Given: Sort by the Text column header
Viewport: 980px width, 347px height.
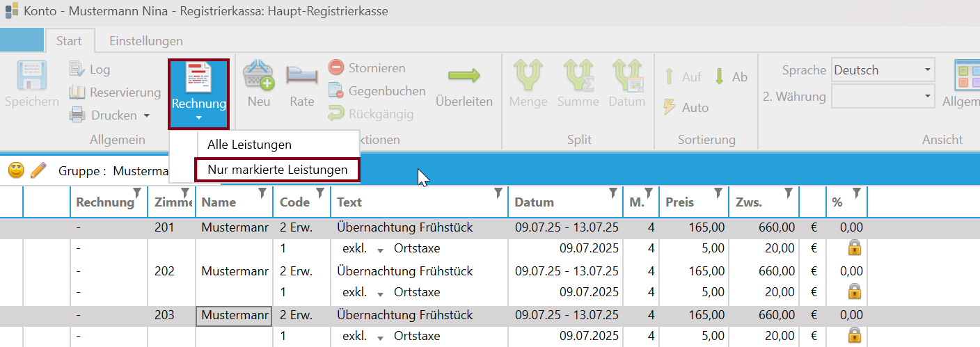Looking at the screenshot, I should 348,202.
